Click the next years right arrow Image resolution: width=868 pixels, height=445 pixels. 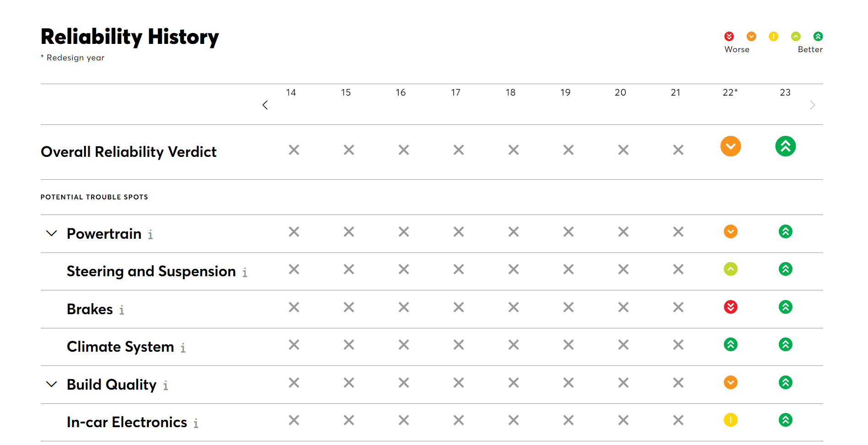click(812, 105)
